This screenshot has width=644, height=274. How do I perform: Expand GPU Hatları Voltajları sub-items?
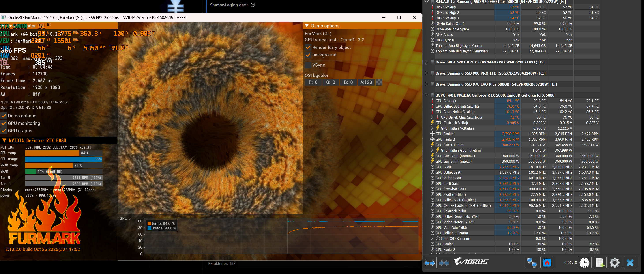432,128
